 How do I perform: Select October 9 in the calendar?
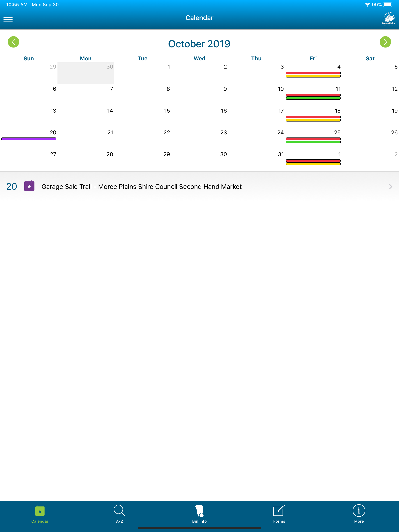[199, 95]
